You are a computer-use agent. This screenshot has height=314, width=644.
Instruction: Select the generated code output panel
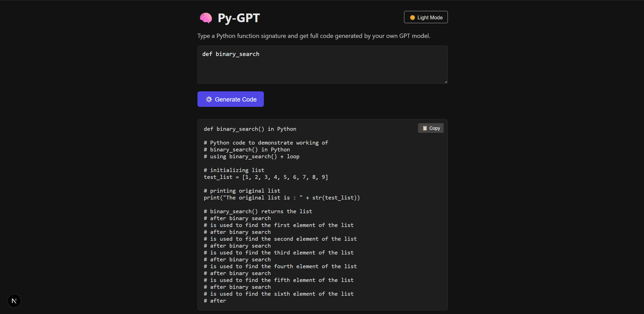click(x=322, y=215)
